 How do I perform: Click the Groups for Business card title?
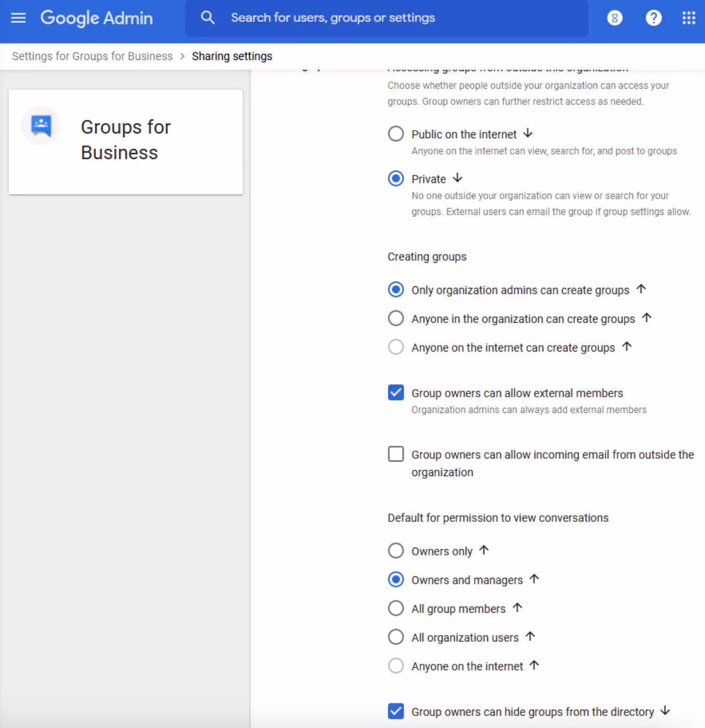(x=126, y=140)
